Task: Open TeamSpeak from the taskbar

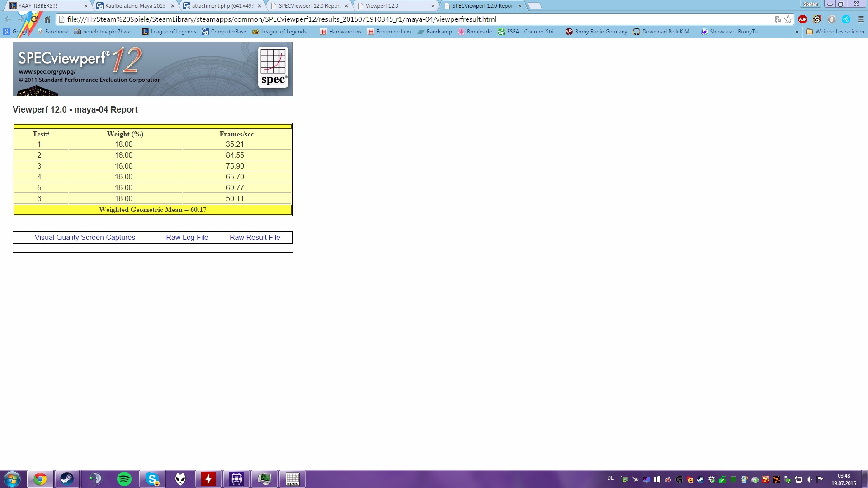Action: coord(95,479)
